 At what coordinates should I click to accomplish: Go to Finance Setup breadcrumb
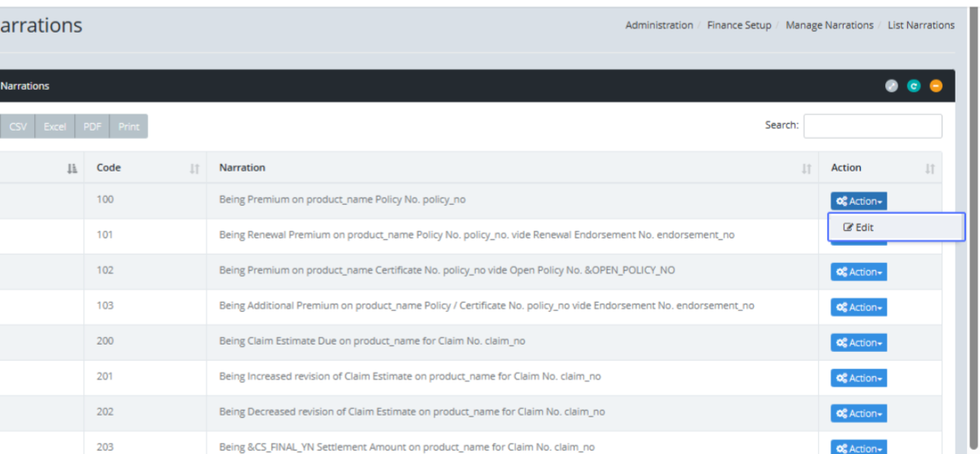pyautogui.click(x=738, y=25)
